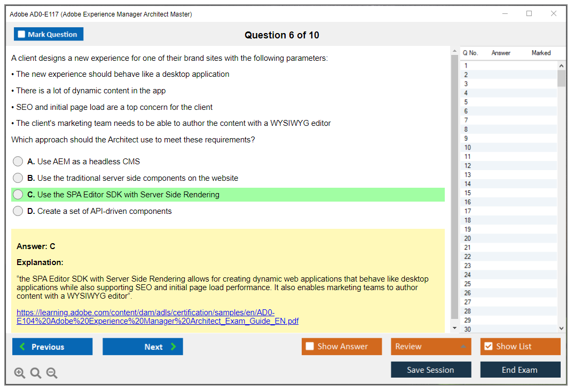Click the green right arrow on Next
574x392 pixels.
(x=173, y=347)
